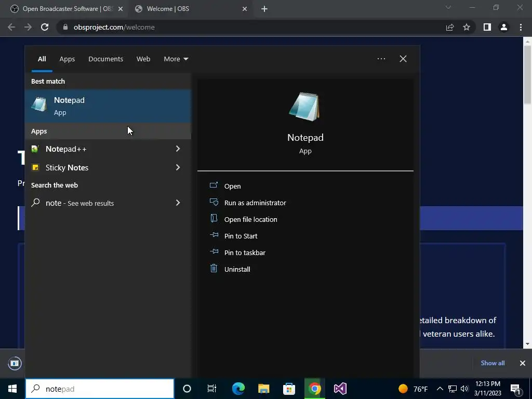532x399 pixels.
Task: Close the Windows search panel
Action: [403, 59]
